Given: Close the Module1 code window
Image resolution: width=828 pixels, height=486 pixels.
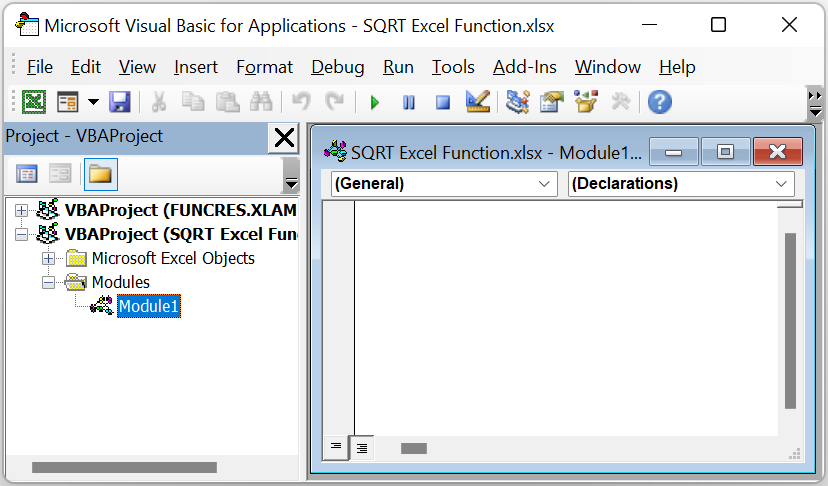Looking at the screenshot, I should [x=778, y=153].
